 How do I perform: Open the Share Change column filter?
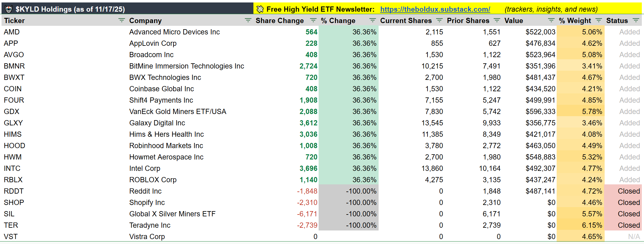pos(313,20)
